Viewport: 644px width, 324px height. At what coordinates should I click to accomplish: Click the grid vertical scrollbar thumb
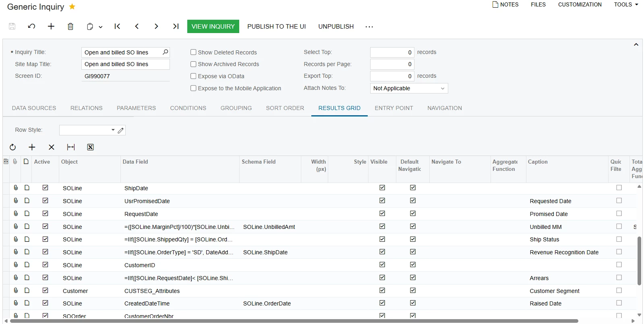point(639,261)
